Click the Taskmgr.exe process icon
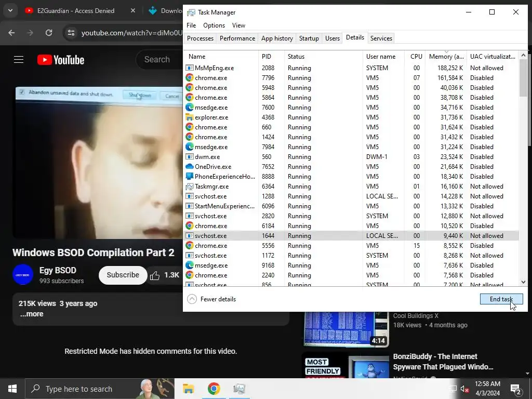 click(x=189, y=187)
